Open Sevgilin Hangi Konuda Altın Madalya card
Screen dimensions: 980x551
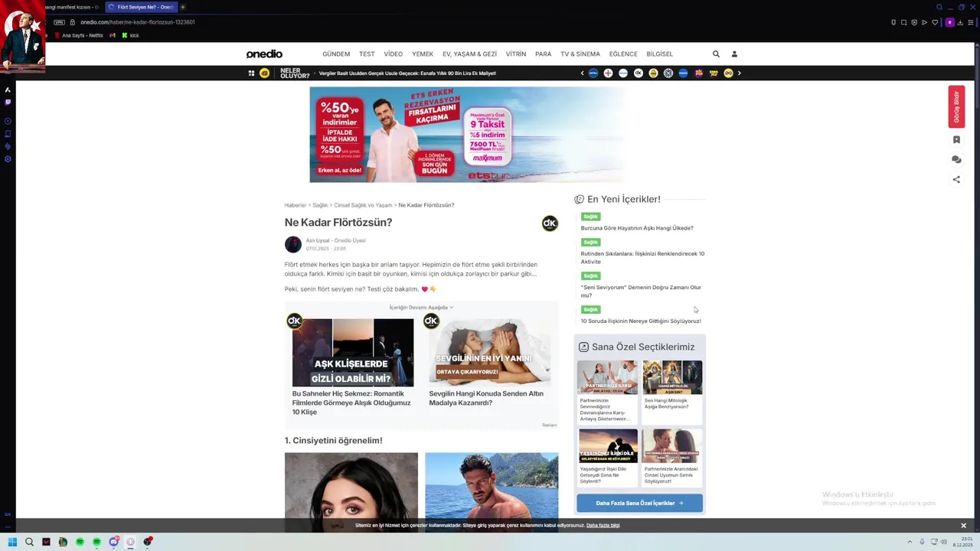(x=489, y=363)
